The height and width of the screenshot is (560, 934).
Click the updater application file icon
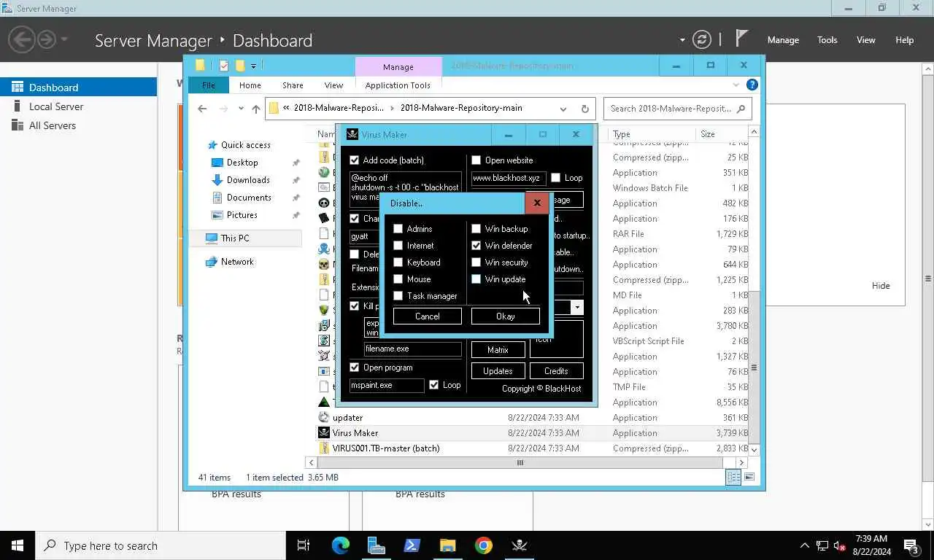324,418
